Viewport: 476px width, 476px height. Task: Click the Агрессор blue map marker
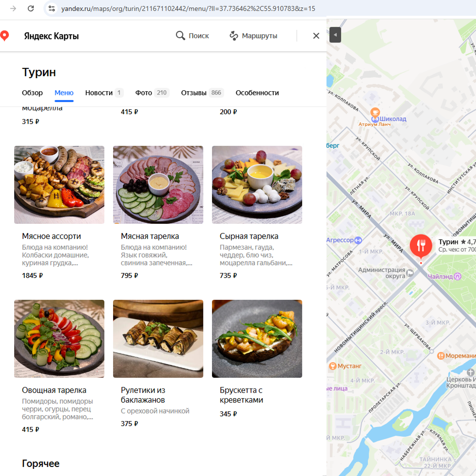pos(358,240)
